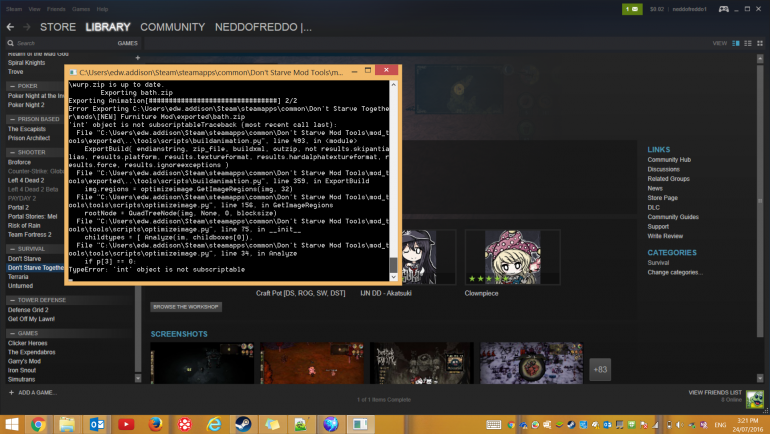
Task: Open YouTube app on taskbar
Action: pos(126,424)
